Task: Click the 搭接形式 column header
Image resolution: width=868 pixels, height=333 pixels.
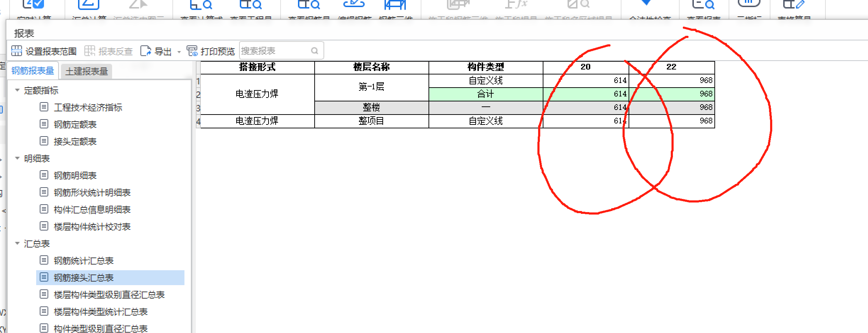Action: [x=258, y=67]
